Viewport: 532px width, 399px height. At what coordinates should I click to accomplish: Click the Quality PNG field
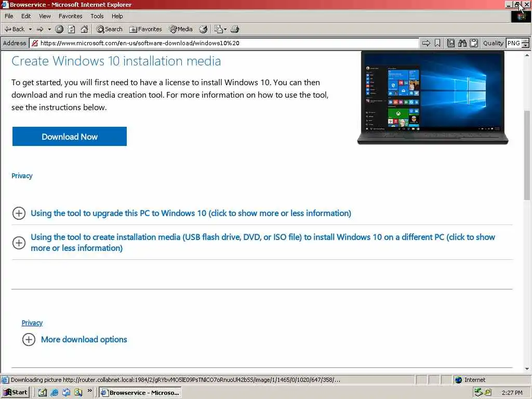pyautogui.click(x=514, y=43)
